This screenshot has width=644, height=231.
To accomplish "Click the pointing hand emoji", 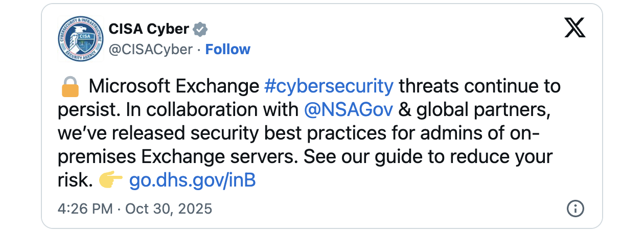I will (110, 180).
